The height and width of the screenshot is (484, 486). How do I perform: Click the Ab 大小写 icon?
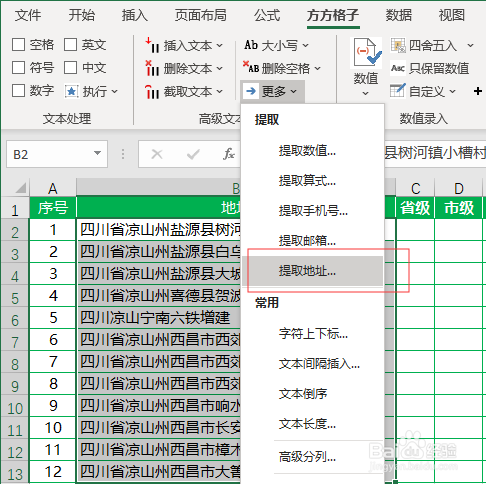pyautogui.click(x=251, y=45)
